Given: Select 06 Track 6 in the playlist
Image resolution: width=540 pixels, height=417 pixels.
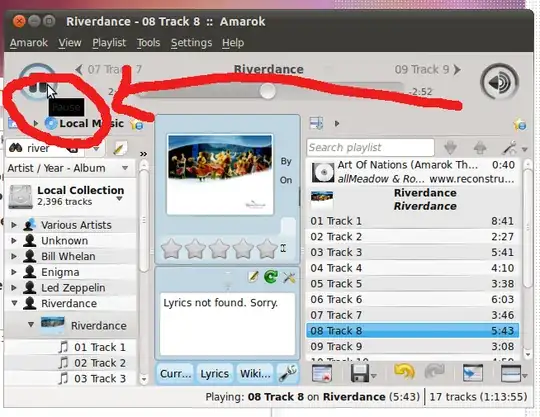Looking at the screenshot, I should tap(413, 299).
